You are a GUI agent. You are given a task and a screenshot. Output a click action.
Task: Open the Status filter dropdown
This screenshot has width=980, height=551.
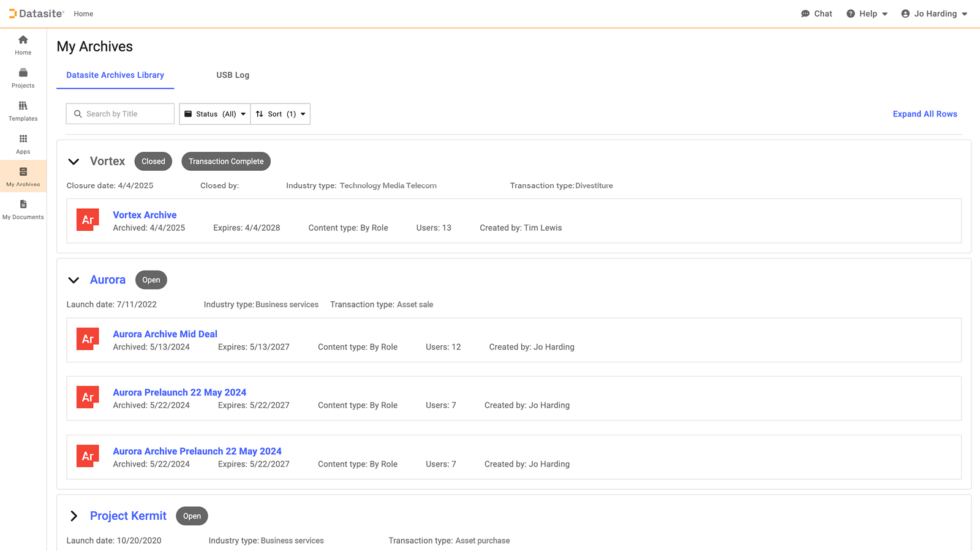[x=215, y=114]
